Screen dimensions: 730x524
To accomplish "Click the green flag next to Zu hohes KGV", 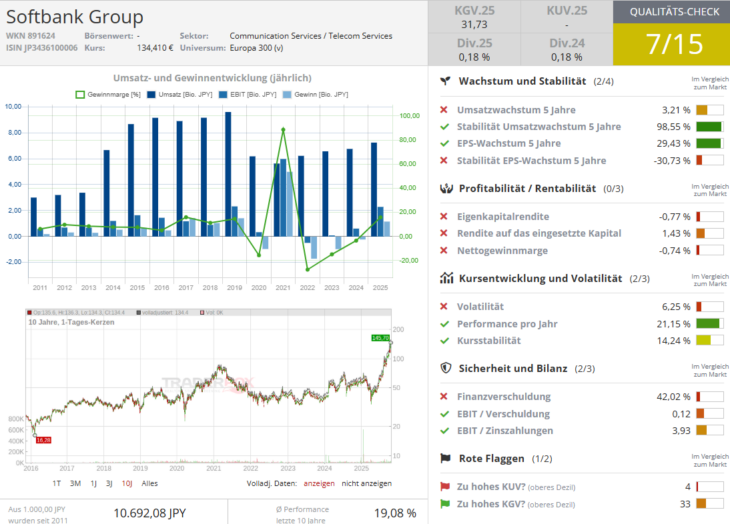I will 445,504.
